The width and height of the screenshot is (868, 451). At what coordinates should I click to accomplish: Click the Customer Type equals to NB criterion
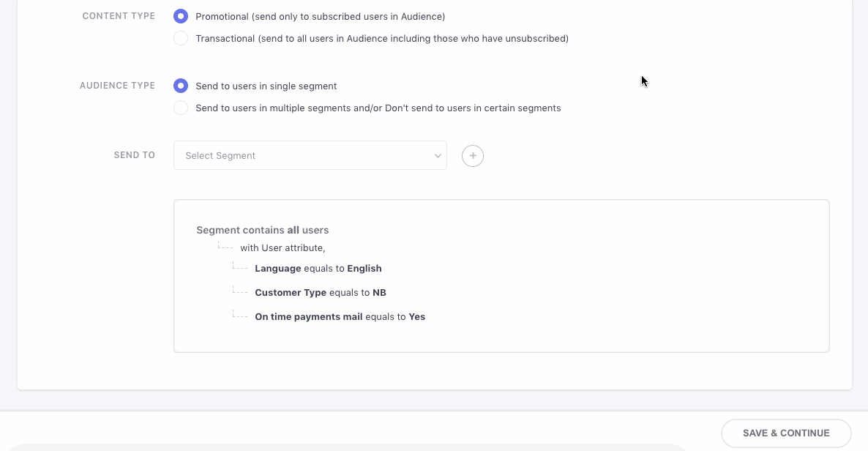[321, 292]
